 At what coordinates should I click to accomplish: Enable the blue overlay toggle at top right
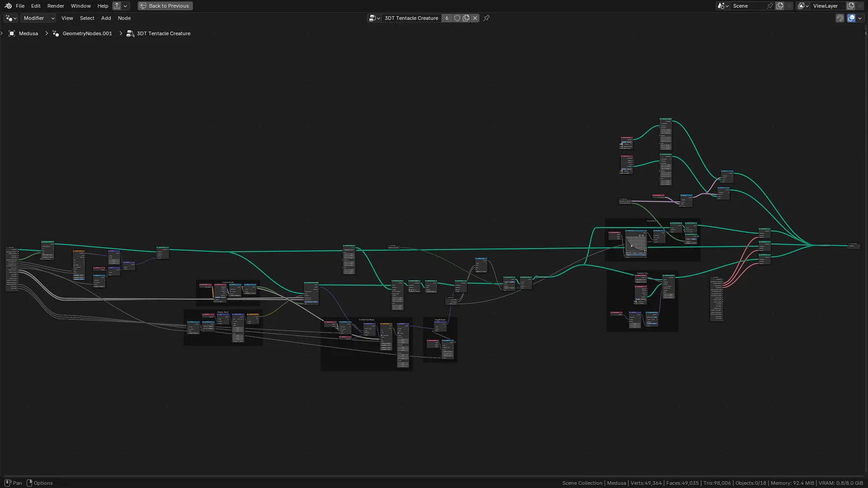pos(851,18)
